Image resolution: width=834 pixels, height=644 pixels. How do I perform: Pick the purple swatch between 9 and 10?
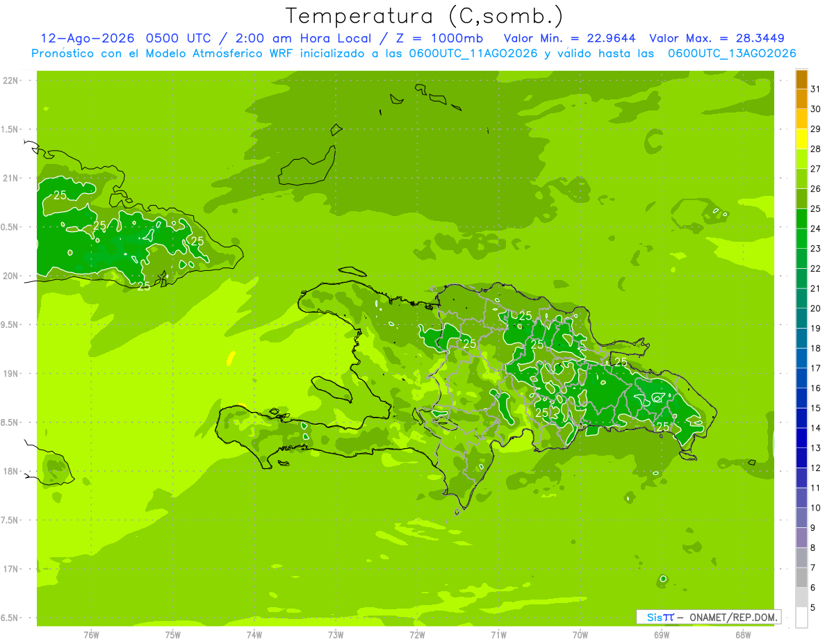[x=801, y=518]
